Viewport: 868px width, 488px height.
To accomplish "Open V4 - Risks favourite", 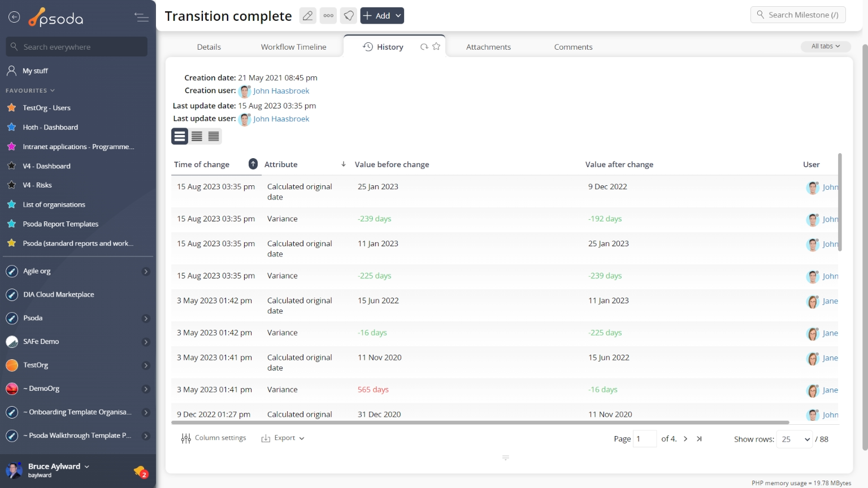I will [37, 185].
